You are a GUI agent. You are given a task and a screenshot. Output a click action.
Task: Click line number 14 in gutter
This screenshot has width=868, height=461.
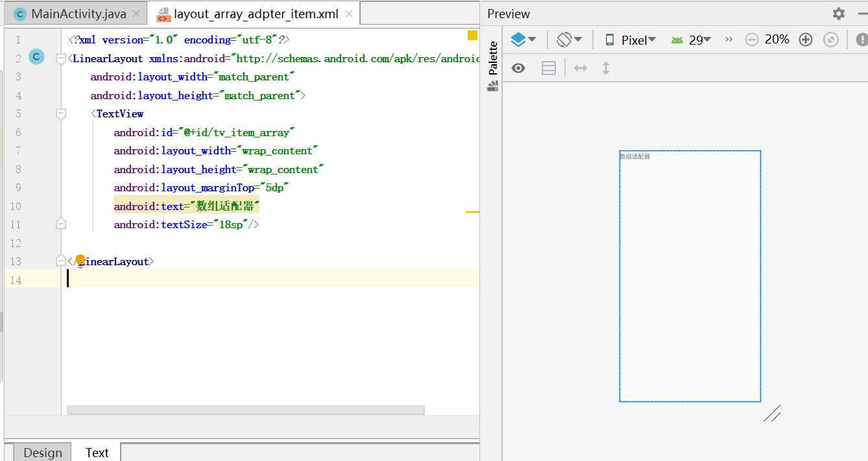[15, 280]
